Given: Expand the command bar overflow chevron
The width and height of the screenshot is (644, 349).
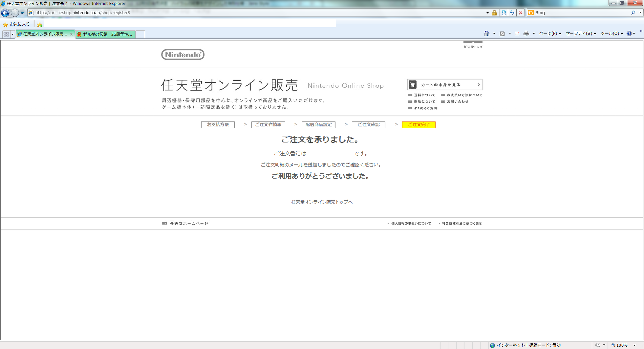Looking at the screenshot, I should (x=641, y=31).
